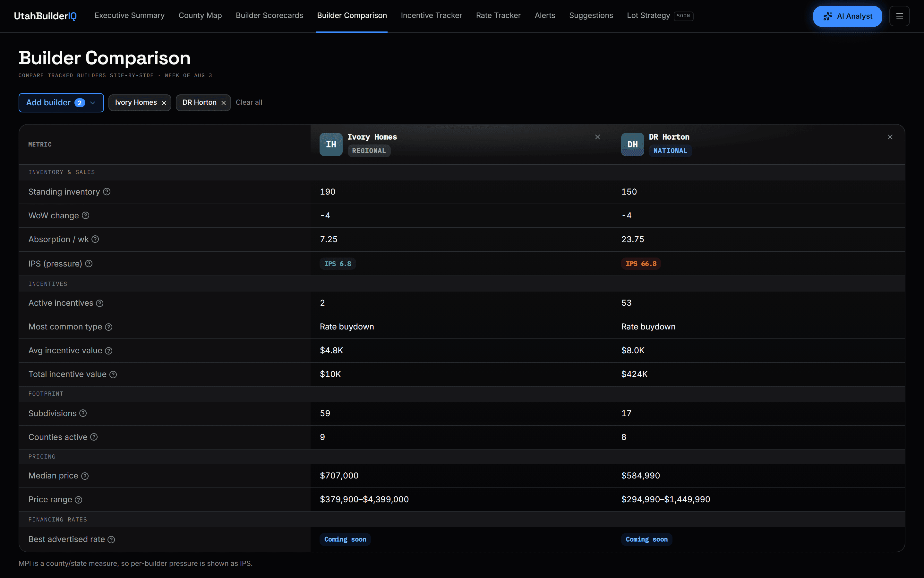Click Price range help icon
This screenshot has height=578, width=924.
[x=79, y=500]
